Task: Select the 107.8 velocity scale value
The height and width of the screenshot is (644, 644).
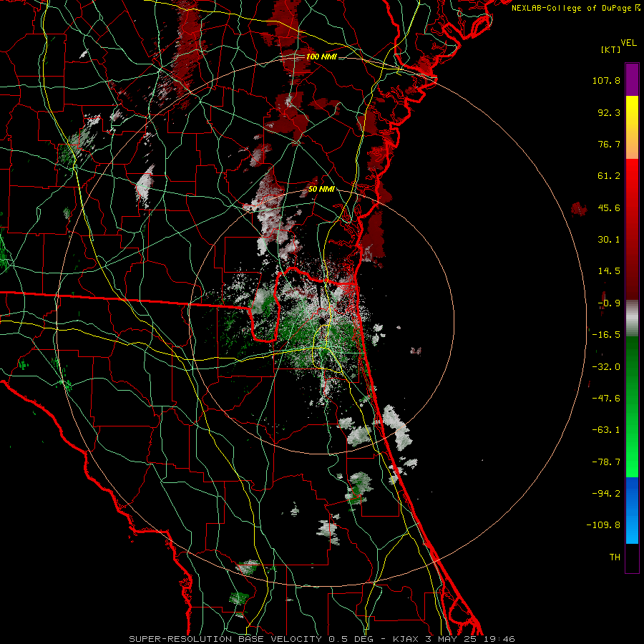Action: tap(606, 80)
